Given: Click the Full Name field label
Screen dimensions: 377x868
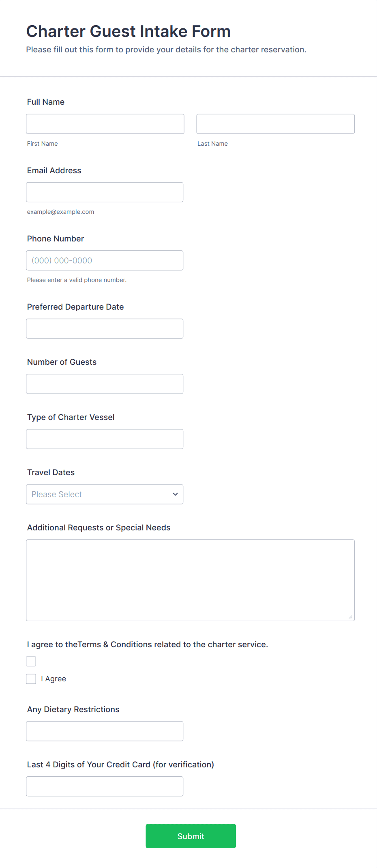Looking at the screenshot, I should 46,102.
